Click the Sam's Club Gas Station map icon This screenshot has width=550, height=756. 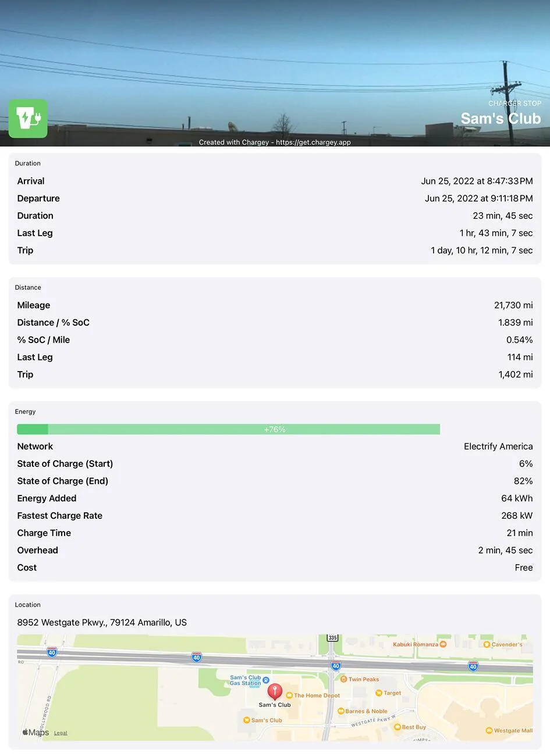coord(266,680)
